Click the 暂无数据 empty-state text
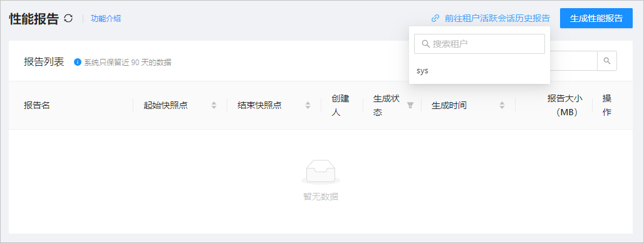This screenshot has width=644, height=243. pyautogui.click(x=321, y=197)
